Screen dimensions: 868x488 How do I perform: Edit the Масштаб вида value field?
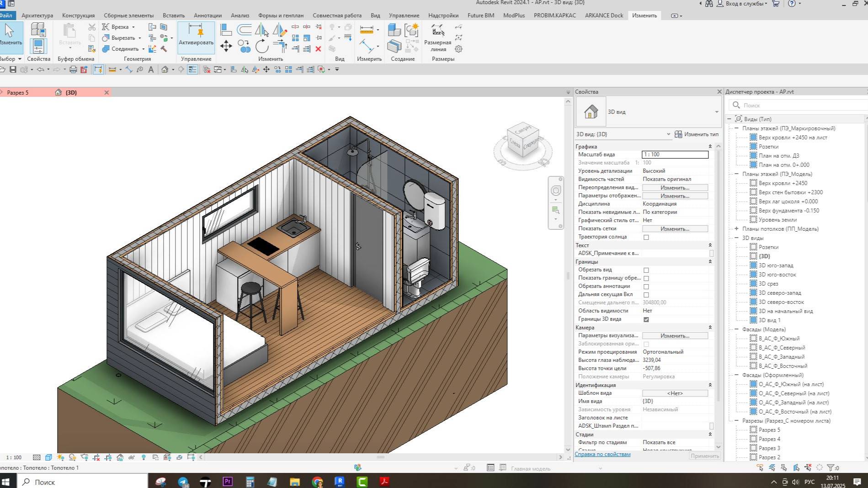click(675, 154)
